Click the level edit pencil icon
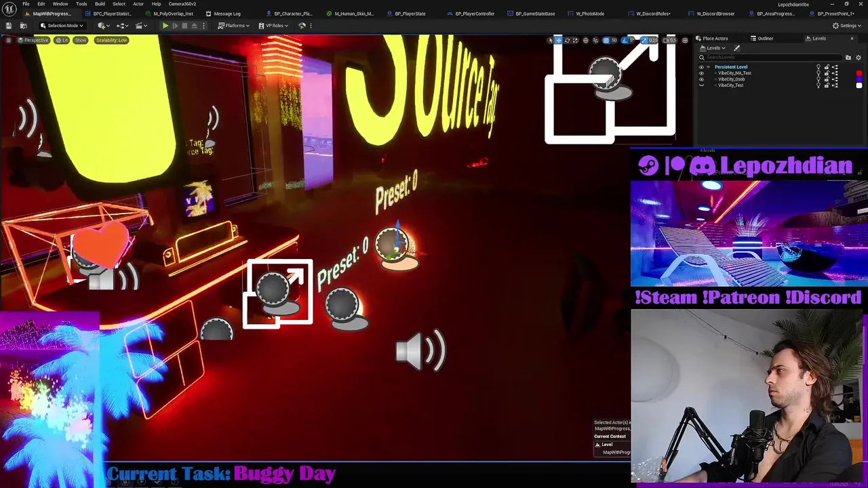 [x=736, y=48]
